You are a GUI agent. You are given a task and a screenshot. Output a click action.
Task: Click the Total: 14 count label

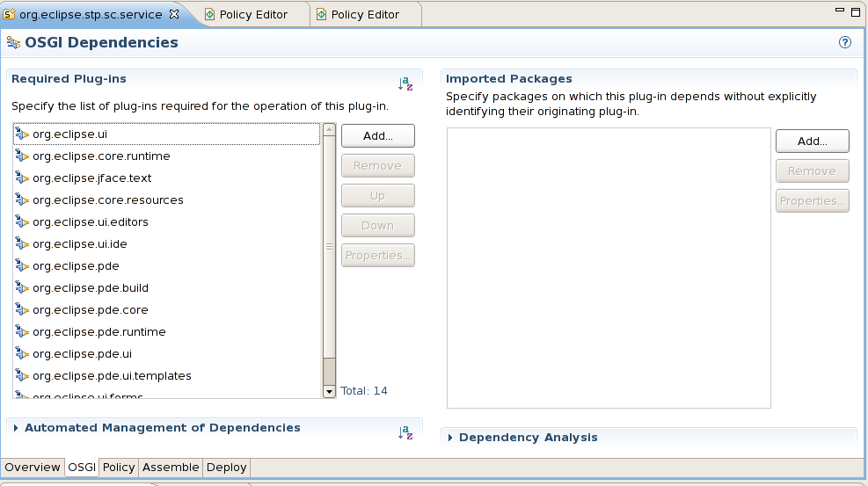(364, 391)
